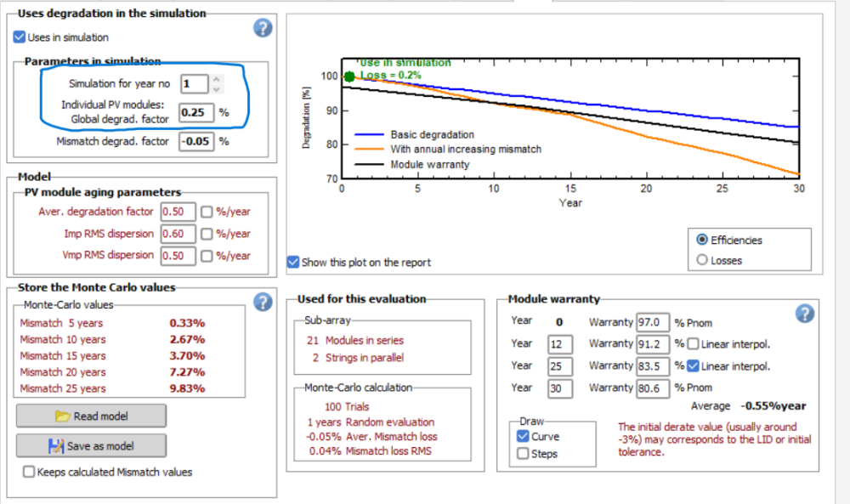This screenshot has height=504, width=850.
Task: Edit the Mismatch degrad. factor field
Action: tap(196, 141)
